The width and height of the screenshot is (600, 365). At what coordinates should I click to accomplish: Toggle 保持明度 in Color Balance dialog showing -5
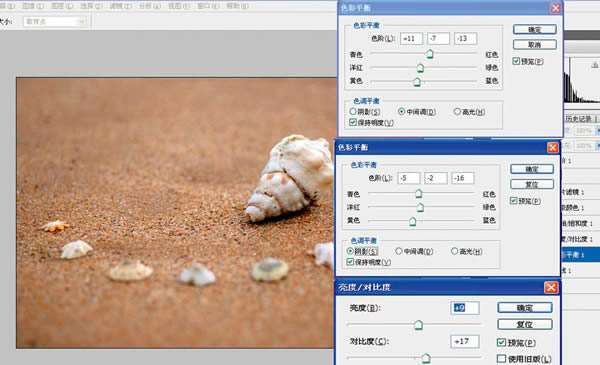tap(350, 262)
